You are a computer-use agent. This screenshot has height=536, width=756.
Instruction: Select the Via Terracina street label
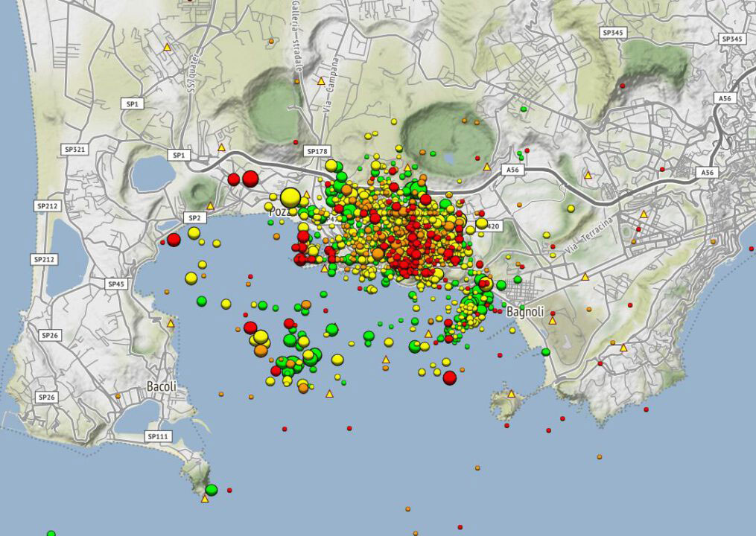pyautogui.click(x=590, y=235)
